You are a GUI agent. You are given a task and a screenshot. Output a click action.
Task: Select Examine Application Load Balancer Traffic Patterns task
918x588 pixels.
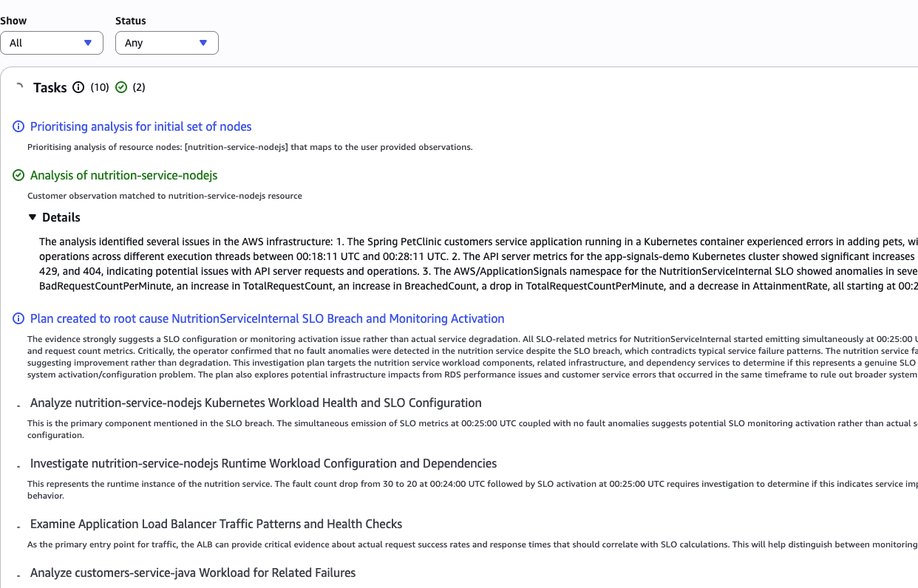pyautogui.click(x=216, y=524)
